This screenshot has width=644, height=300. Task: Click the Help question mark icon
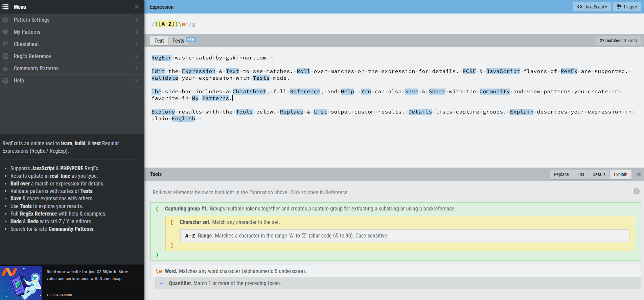(5, 81)
